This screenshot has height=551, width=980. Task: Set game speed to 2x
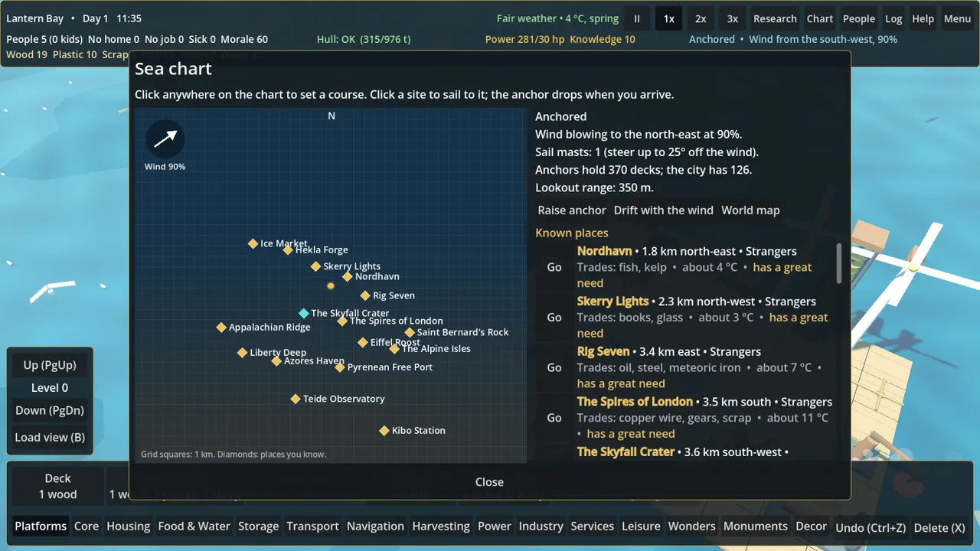click(x=701, y=18)
